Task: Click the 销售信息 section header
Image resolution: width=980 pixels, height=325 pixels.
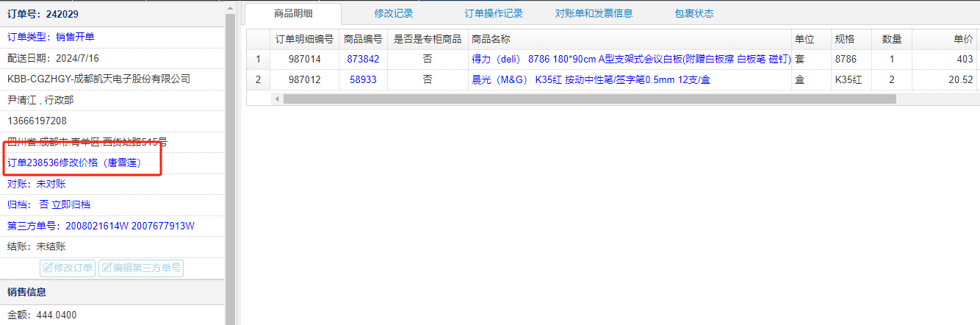Action: [112, 292]
